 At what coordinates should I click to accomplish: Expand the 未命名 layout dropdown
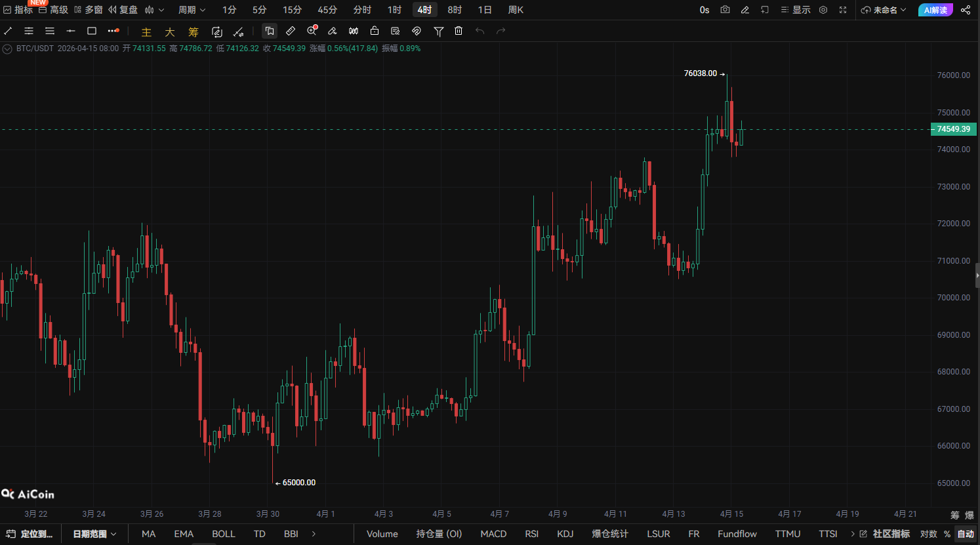[884, 10]
